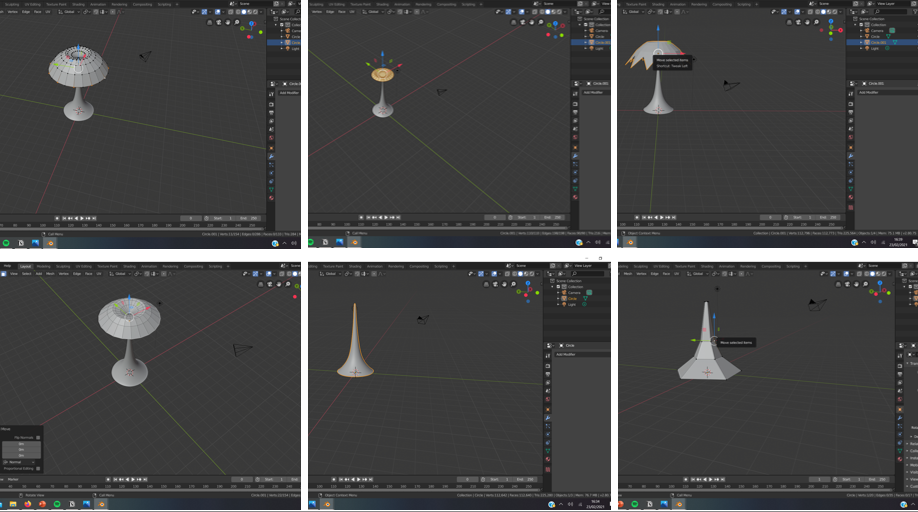Viewport: 918px width, 512px height.
Task: Switch to Sculpting workspace tab in Flip Normals screenshot
Action: [x=63, y=266]
